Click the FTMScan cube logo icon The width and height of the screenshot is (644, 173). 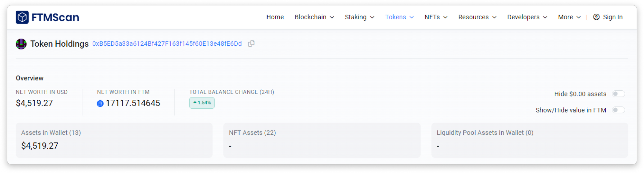coord(22,17)
